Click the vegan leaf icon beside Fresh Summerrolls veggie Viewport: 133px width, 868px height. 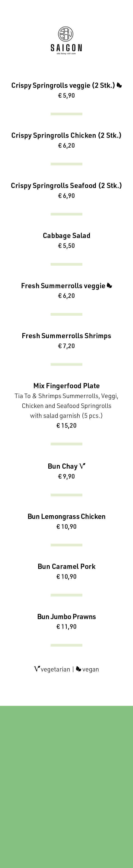pyautogui.click(x=109, y=286)
